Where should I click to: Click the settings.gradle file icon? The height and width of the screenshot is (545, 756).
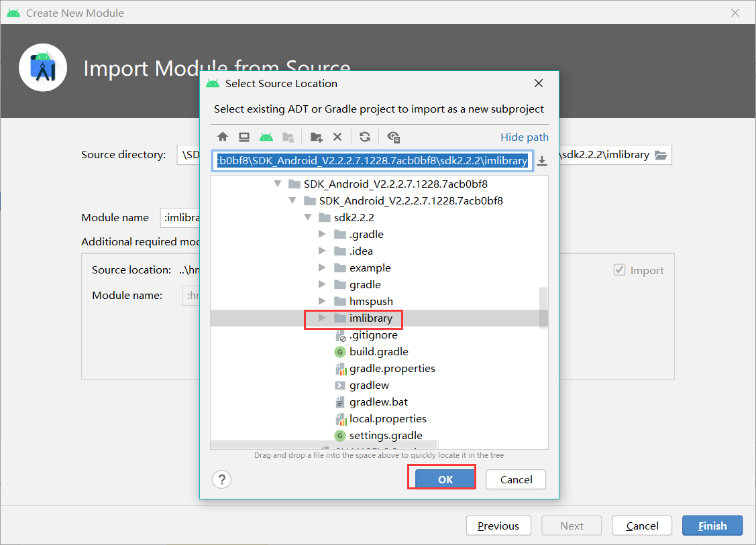(340, 436)
